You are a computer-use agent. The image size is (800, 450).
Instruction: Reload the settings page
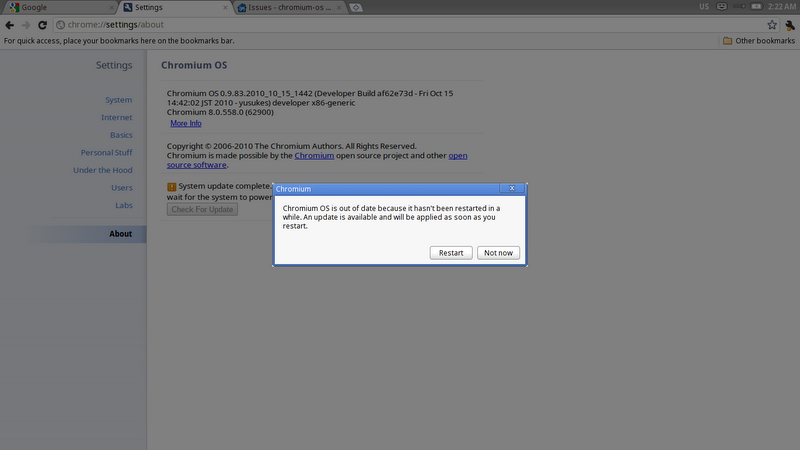click(x=42, y=25)
